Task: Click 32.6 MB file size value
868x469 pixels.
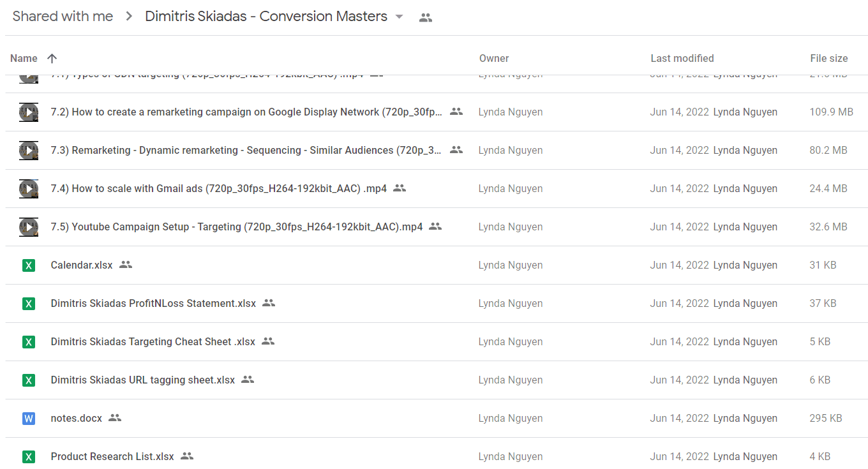Action: (x=828, y=227)
